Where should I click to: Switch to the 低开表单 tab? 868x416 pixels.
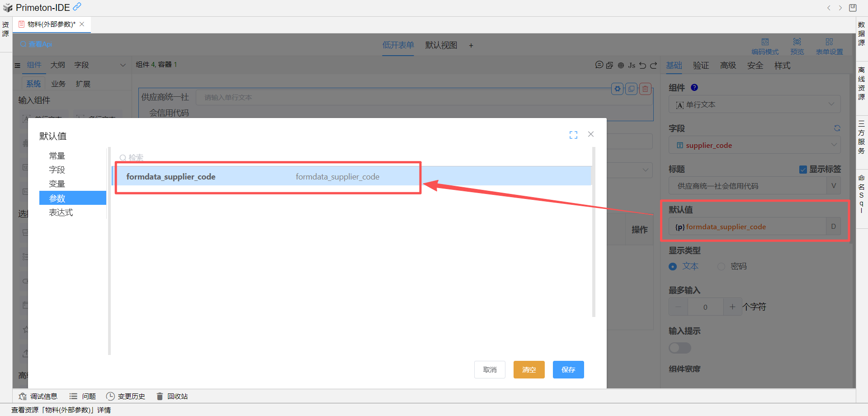coord(398,45)
